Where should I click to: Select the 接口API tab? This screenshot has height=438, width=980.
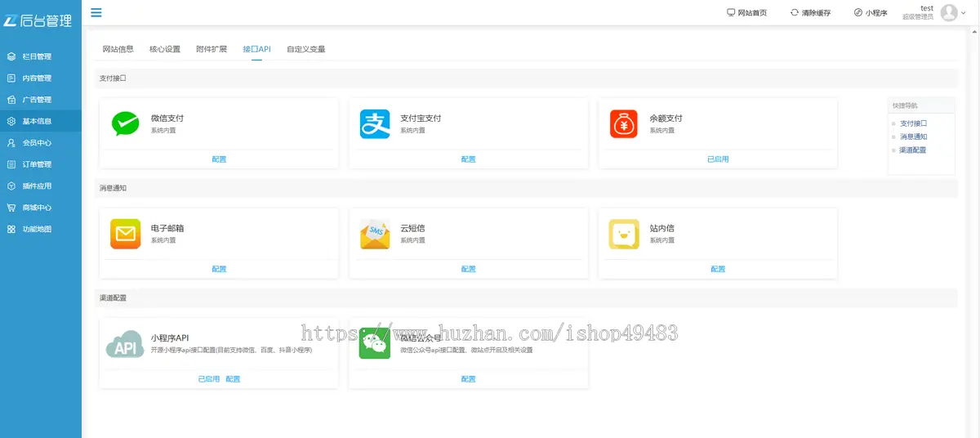[x=256, y=49]
